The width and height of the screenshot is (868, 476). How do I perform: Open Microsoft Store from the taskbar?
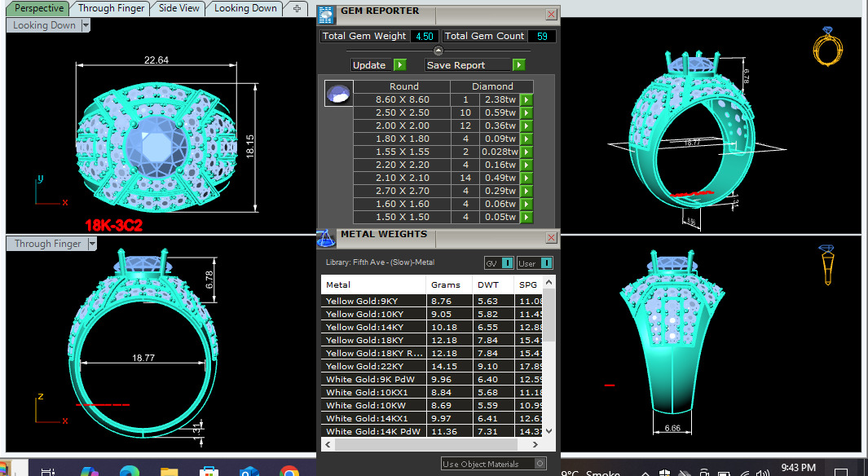point(209,472)
